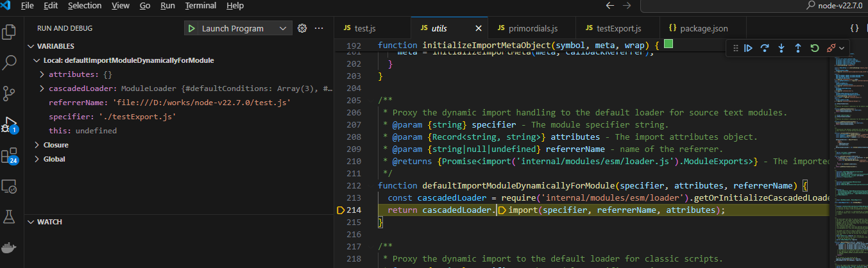The height and width of the screenshot is (268, 868).
Task: Step over in the debug toolbar
Action: [x=765, y=48]
